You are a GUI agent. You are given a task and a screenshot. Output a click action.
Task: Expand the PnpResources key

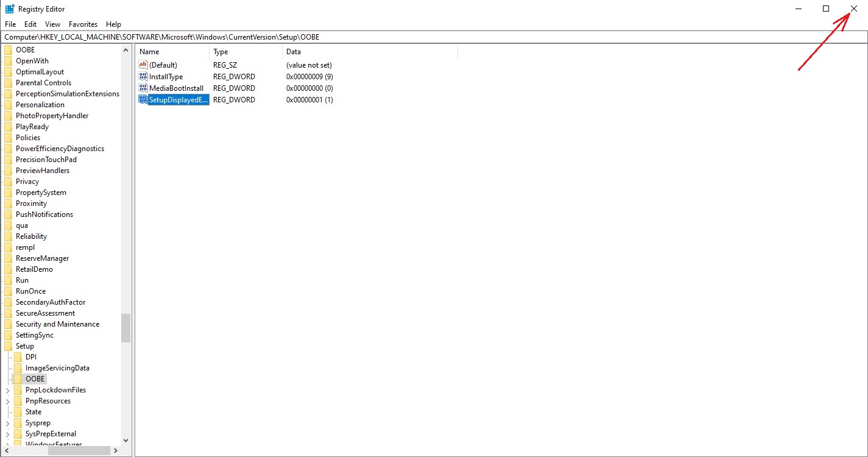tap(7, 401)
